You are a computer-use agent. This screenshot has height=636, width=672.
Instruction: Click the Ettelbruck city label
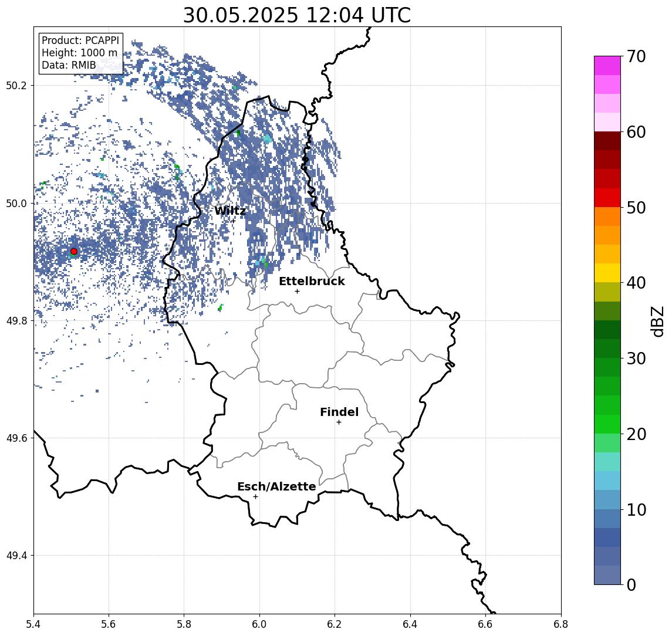click(312, 281)
